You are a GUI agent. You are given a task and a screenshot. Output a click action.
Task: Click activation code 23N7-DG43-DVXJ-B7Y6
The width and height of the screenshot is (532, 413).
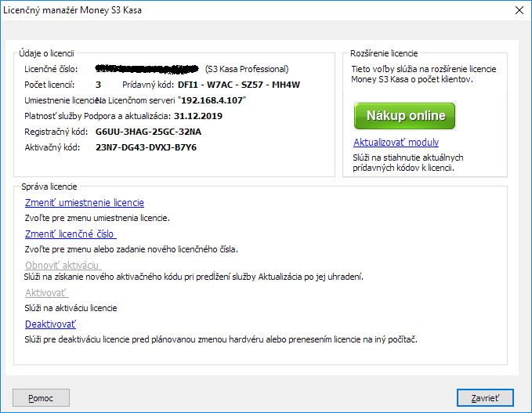point(146,147)
